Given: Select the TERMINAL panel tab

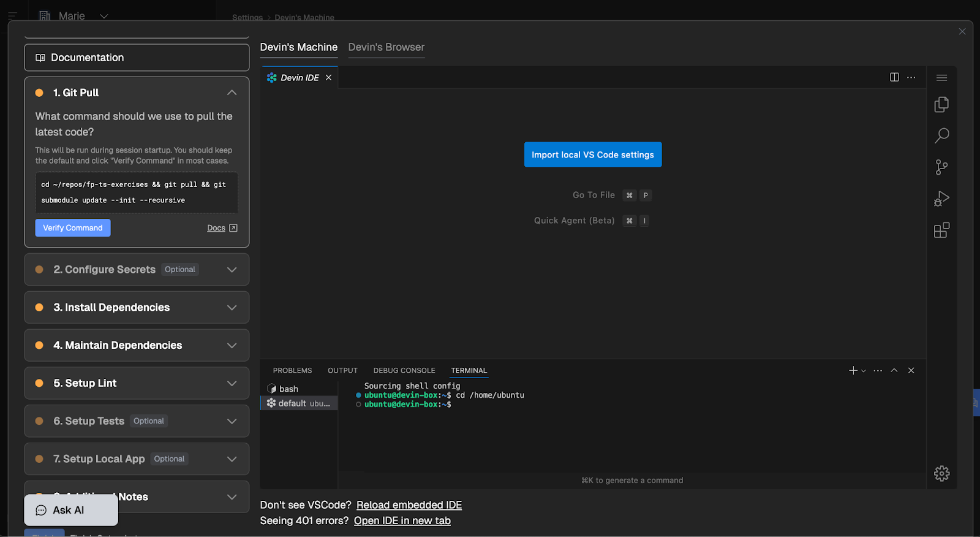Looking at the screenshot, I should coord(469,370).
